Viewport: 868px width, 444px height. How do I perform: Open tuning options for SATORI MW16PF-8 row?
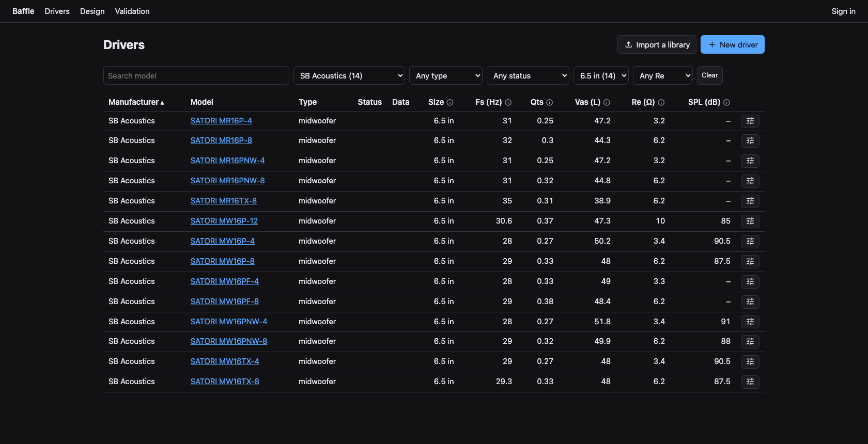(x=750, y=302)
